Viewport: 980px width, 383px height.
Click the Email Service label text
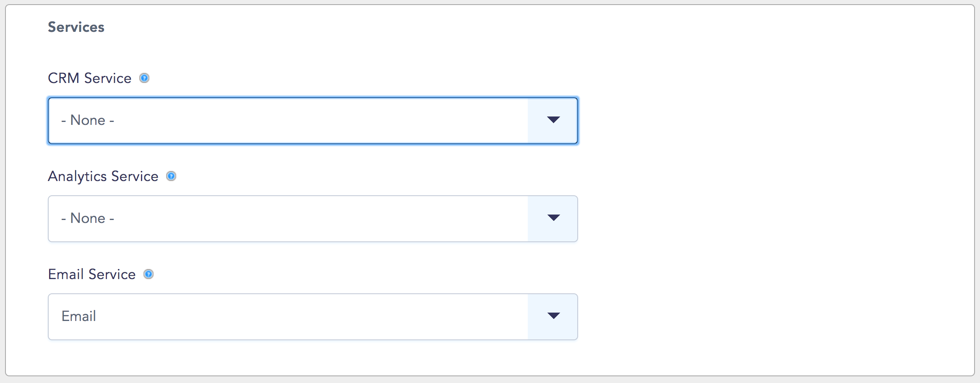click(92, 274)
